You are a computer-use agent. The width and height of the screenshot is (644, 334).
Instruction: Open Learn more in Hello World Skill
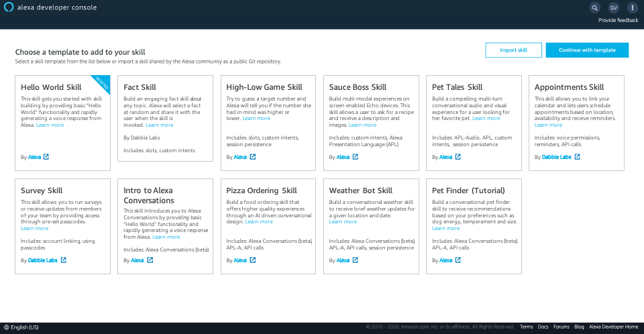(50, 125)
